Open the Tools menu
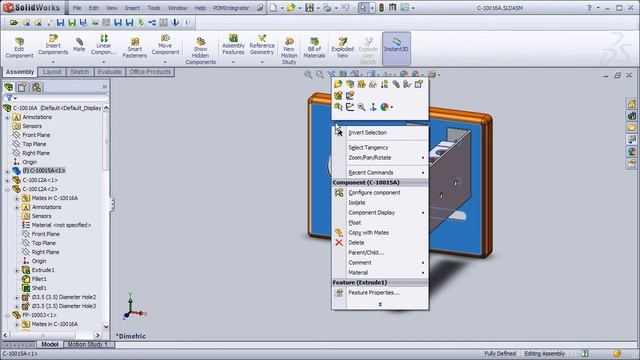The height and width of the screenshot is (360, 640). [154, 8]
